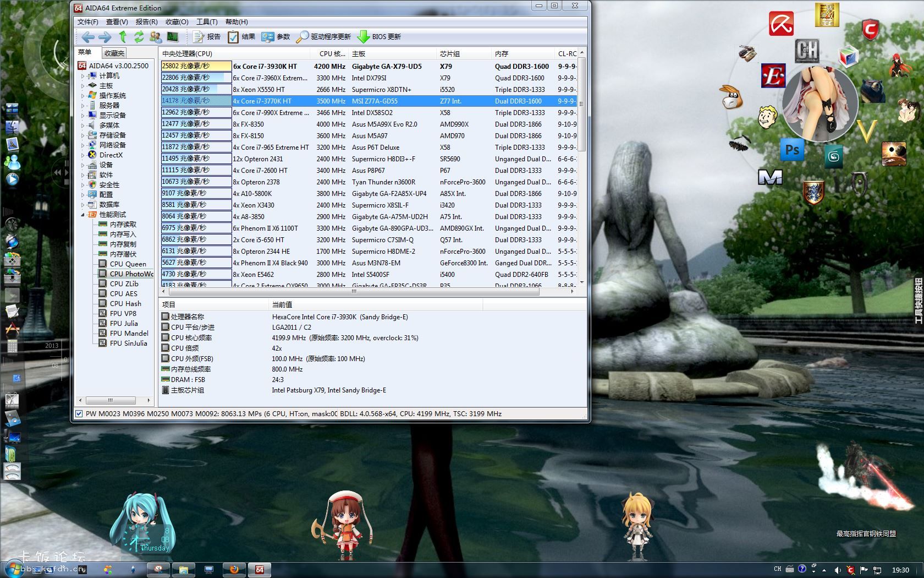Click the AIDA64 icon in taskbar
Image resolution: width=924 pixels, height=578 pixels.
coord(260,570)
